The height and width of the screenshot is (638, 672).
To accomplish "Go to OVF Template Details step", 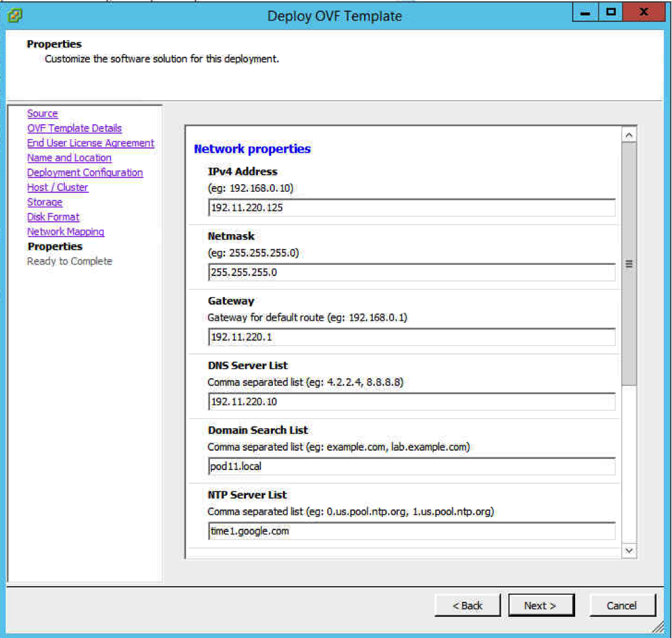I will [x=74, y=128].
